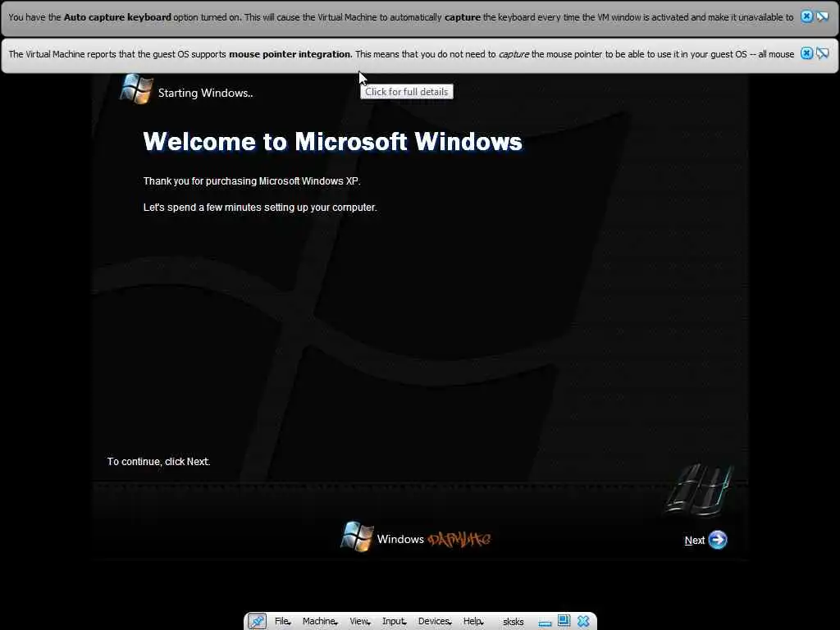This screenshot has width=840, height=630.
Task: Click the 'Starting Windows..' text
Action: click(x=206, y=94)
